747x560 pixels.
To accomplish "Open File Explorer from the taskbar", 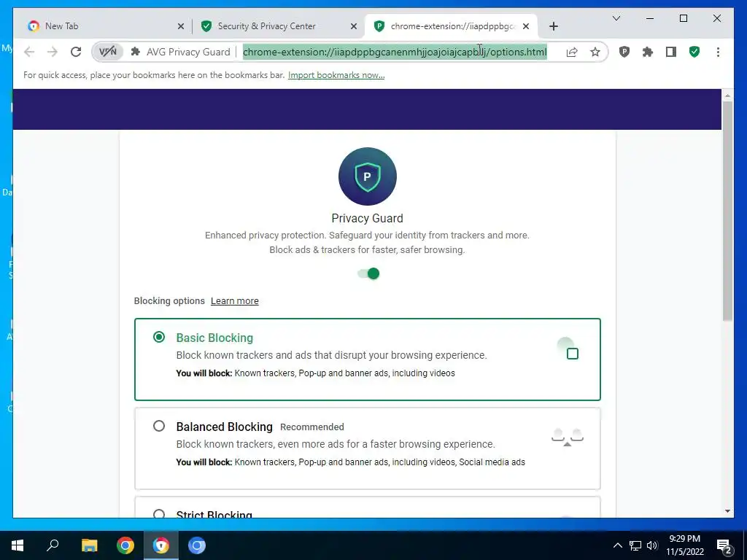I will tap(89, 545).
